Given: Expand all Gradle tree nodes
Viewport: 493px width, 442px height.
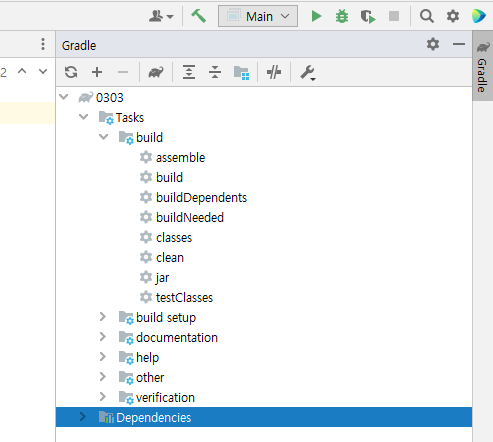Looking at the screenshot, I should (189, 72).
